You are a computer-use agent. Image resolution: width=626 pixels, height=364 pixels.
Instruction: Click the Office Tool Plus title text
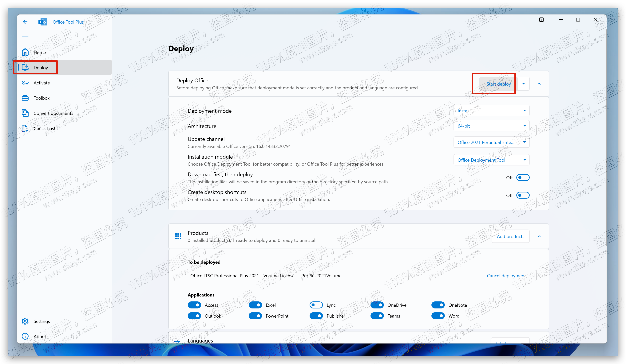coord(68,22)
